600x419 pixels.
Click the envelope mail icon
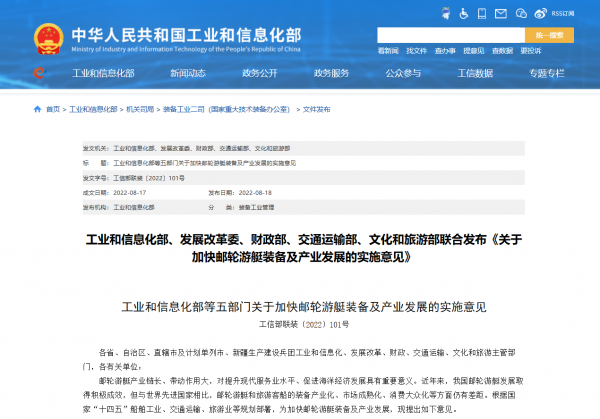pyautogui.click(x=501, y=14)
